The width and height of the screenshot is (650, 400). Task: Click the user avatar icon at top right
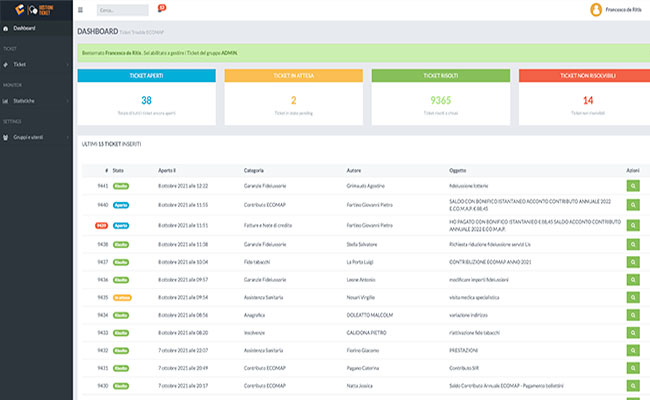click(x=596, y=10)
